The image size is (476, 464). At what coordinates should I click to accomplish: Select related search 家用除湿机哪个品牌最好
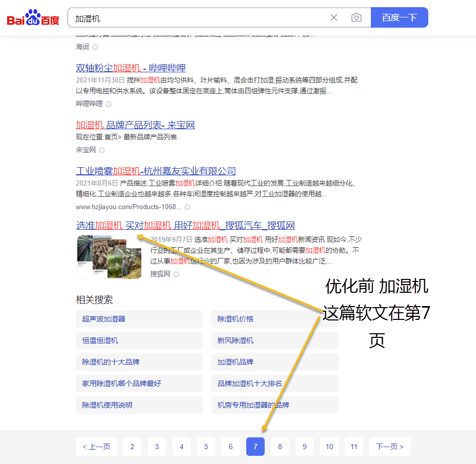click(140, 384)
